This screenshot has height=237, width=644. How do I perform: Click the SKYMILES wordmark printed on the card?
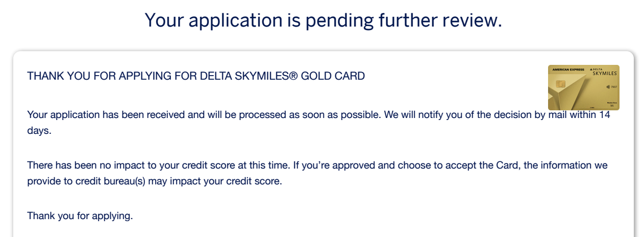[x=605, y=74]
